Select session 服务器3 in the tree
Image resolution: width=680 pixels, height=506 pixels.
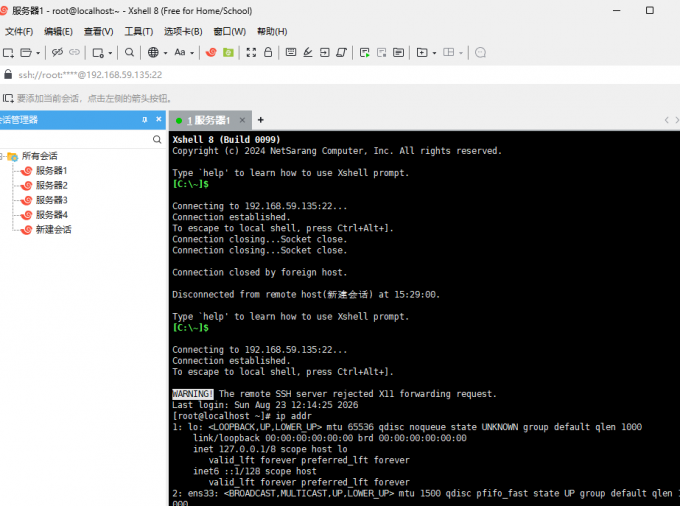pyautogui.click(x=52, y=200)
